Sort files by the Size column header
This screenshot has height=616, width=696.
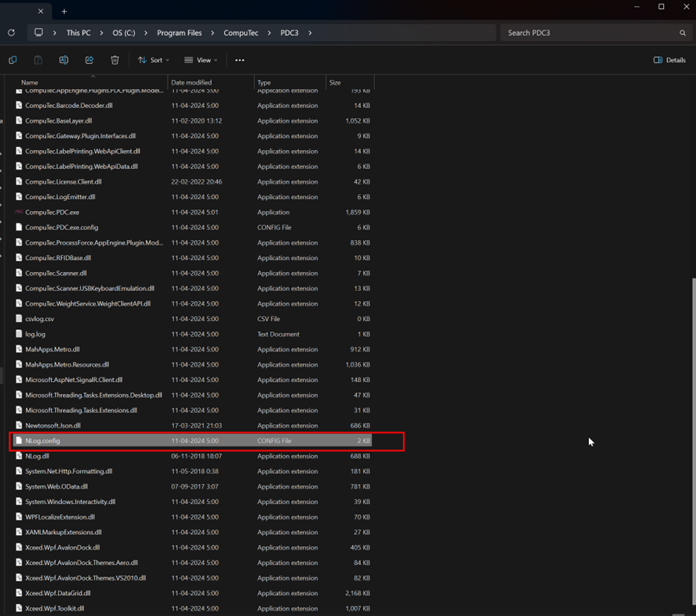tap(335, 82)
